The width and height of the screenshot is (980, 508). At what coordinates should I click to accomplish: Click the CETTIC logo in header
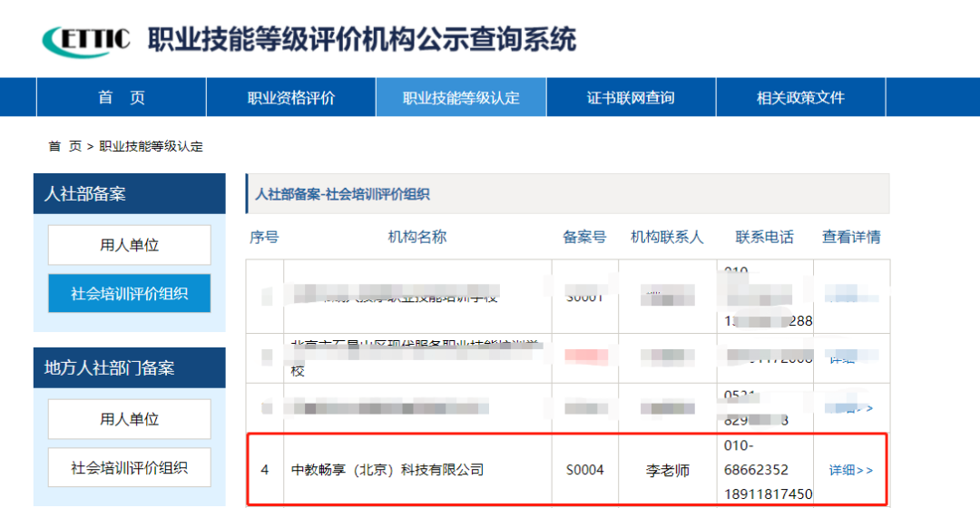[87, 39]
